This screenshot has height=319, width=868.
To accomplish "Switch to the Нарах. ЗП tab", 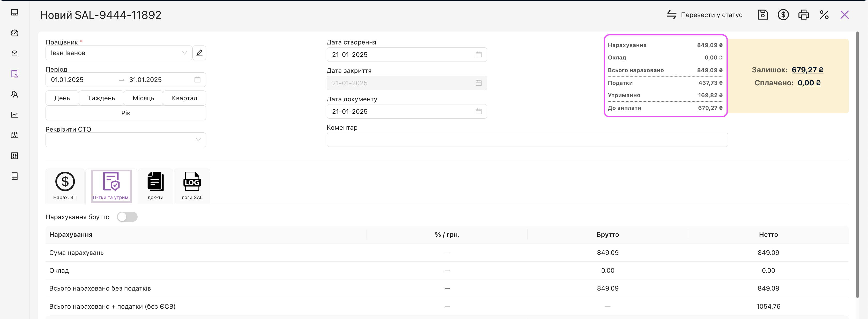I will pyautogui.click(x=65, y=186).
